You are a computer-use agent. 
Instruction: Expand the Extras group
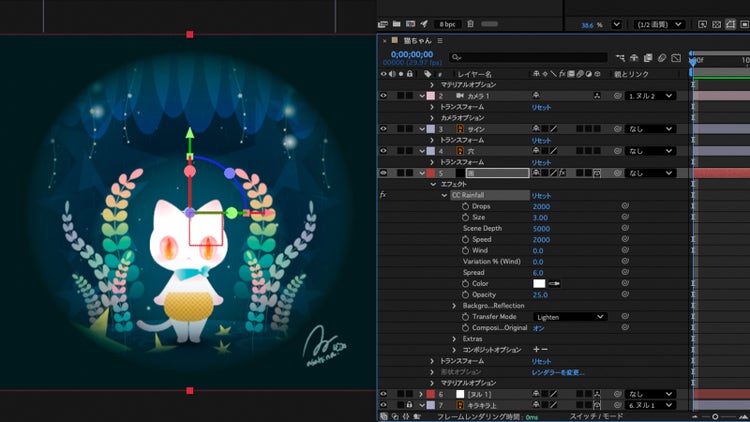pos(454,339)
